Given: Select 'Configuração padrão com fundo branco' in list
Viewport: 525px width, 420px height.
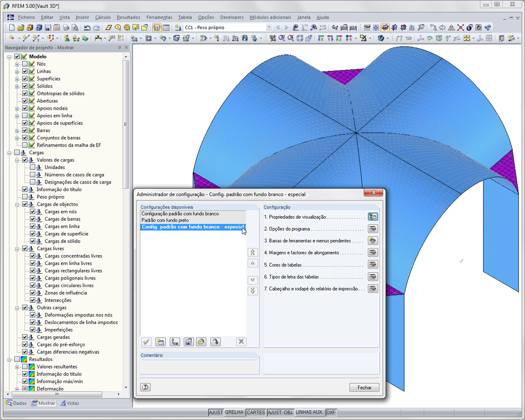Looking at the screenshot, I should coord(193,214).
